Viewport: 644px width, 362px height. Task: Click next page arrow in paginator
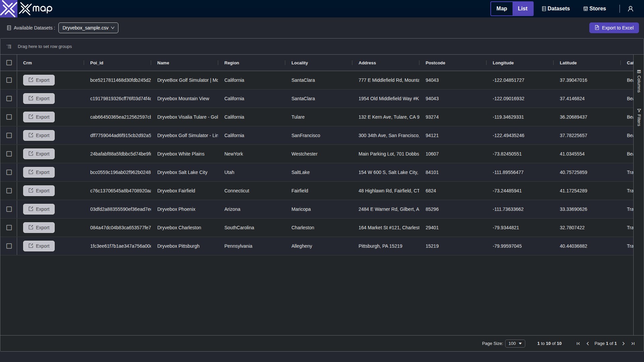point(623,344)
